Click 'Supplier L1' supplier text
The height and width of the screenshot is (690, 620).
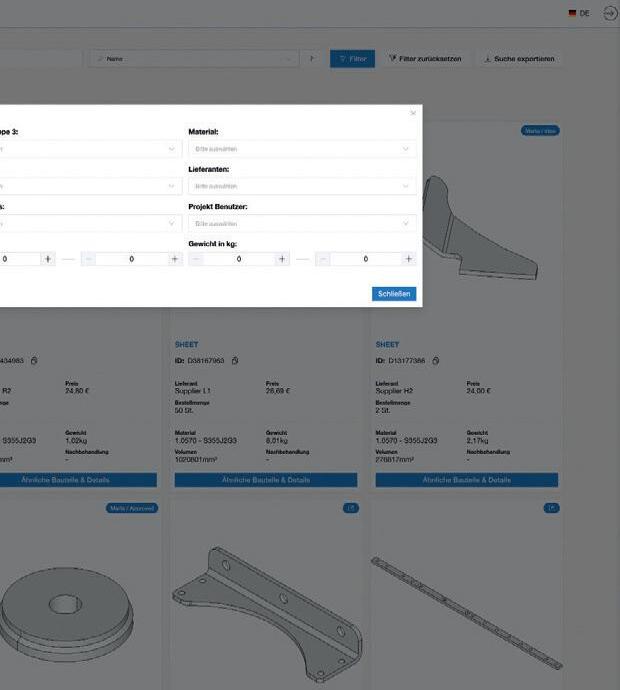193,391
